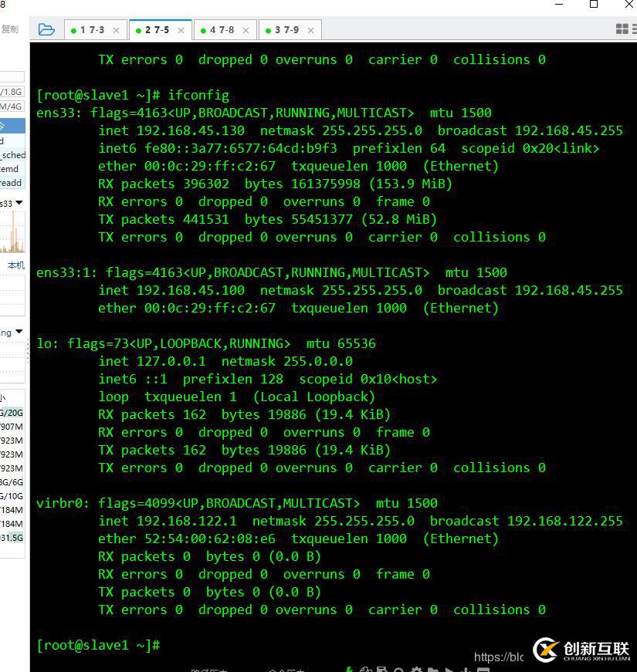Select the disk row showing 907M
The width and height of the screenshot is (637, 672).
12,427
